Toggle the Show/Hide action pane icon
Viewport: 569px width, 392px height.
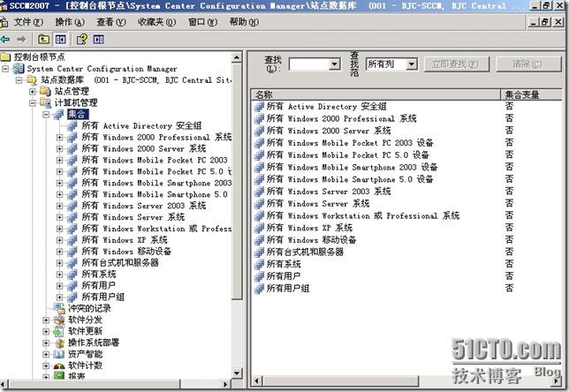[x=98, y=39]
